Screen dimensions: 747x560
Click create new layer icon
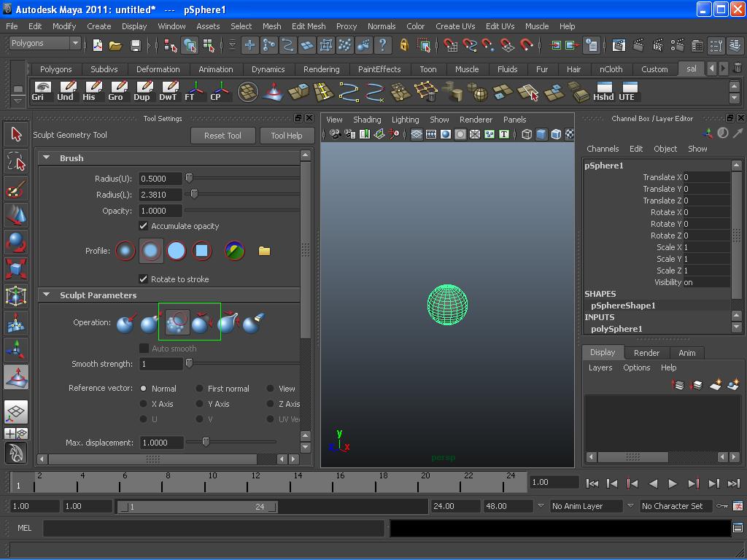pos(715,384)
